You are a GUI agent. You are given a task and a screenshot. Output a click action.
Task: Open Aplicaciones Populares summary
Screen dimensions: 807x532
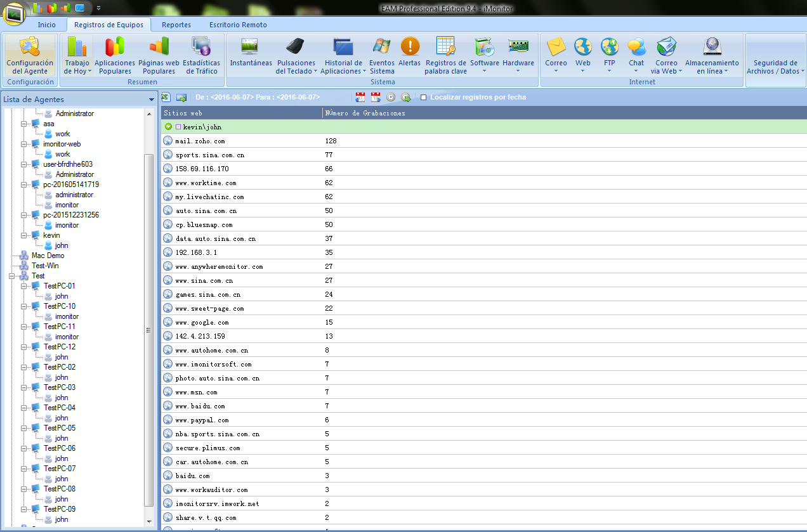click(x=115, y=56)
